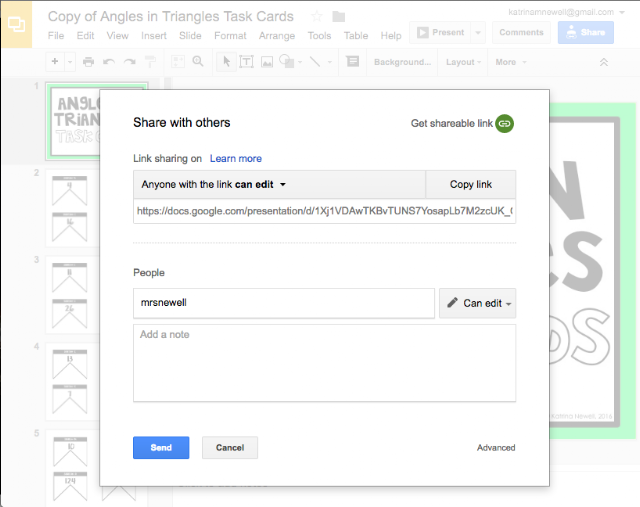The height and width of the screenshot is (507, 640).
Task: Click the Background button
Action: 402,62
